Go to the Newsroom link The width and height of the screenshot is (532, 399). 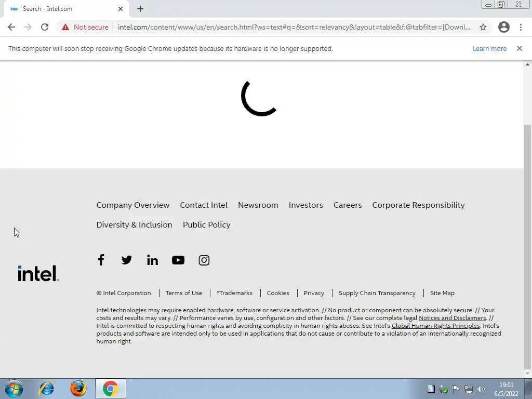[258, 205]
